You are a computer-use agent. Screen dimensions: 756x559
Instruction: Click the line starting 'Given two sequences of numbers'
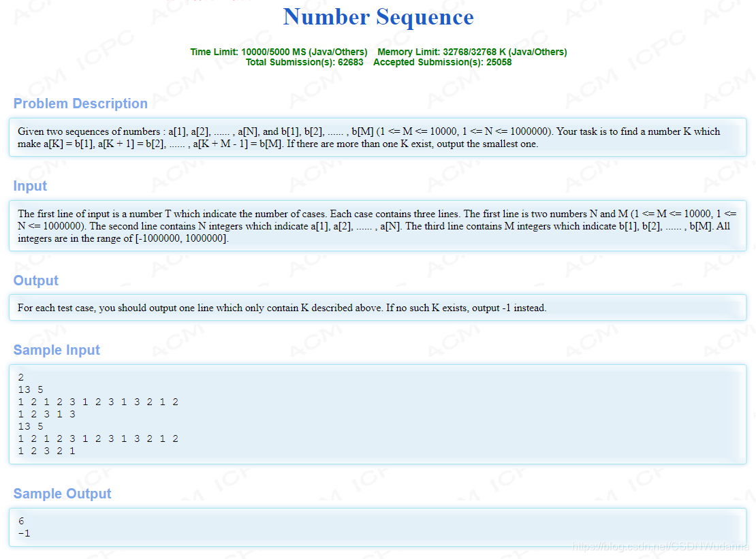369,131
